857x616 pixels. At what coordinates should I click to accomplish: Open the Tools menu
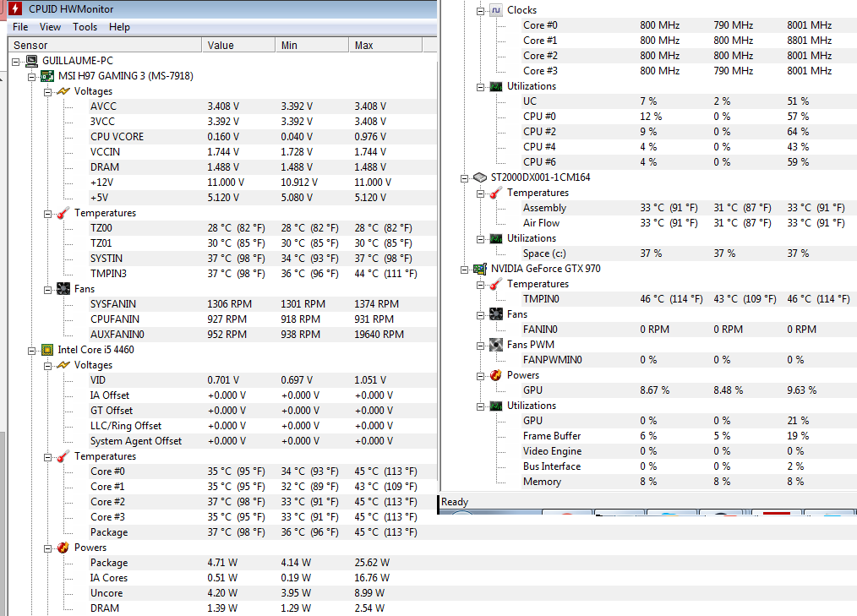[x=85, y=27]
